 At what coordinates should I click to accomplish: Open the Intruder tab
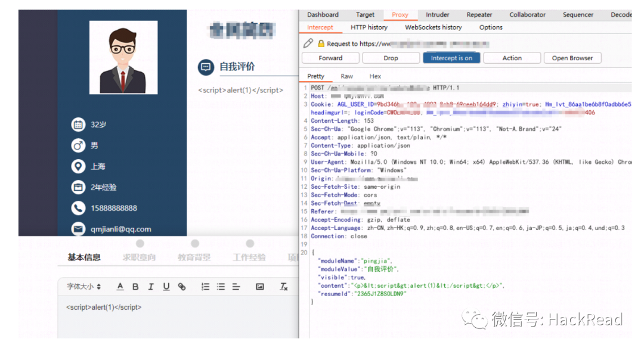(438, 15)
